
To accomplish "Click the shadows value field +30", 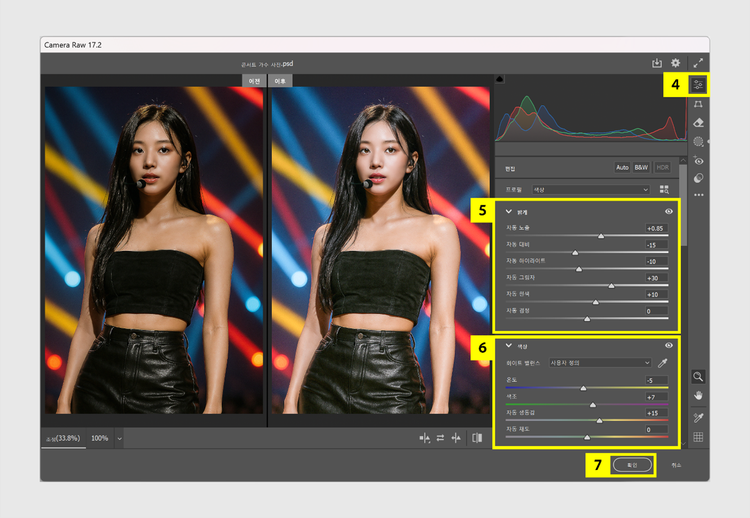I will tap(656, 278).
